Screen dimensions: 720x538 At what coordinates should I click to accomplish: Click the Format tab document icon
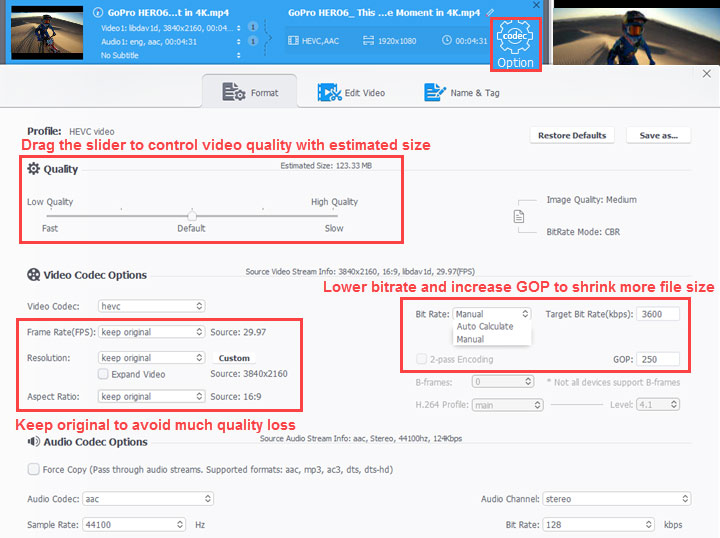234,92
